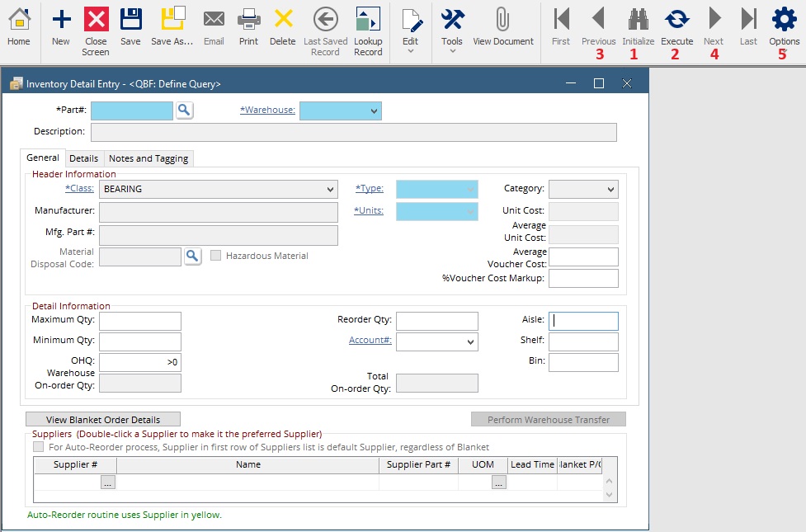Click the Print toolbar icon
This screenshot has height=532, width=806.
pos(249,20)
